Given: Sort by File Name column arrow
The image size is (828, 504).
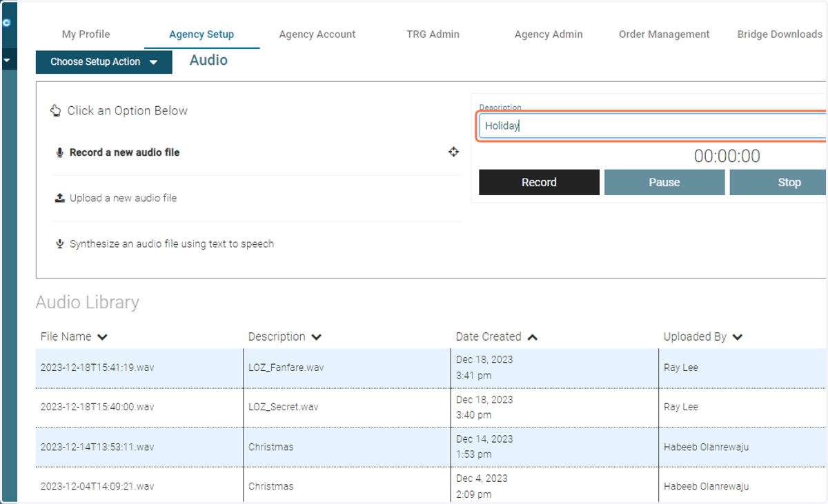Looking at the screenshot, I should [102, 337].
